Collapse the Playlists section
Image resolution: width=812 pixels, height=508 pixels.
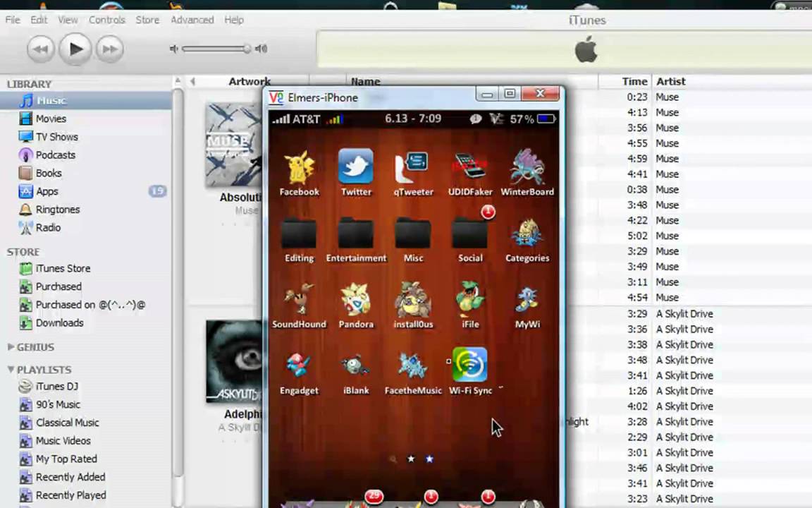point(11,370)
